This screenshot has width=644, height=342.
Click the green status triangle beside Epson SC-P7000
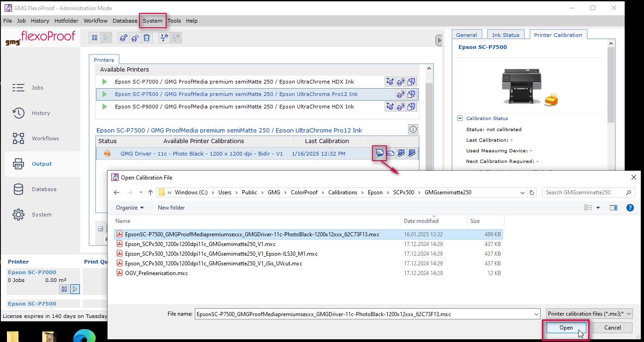click(105, 82)
